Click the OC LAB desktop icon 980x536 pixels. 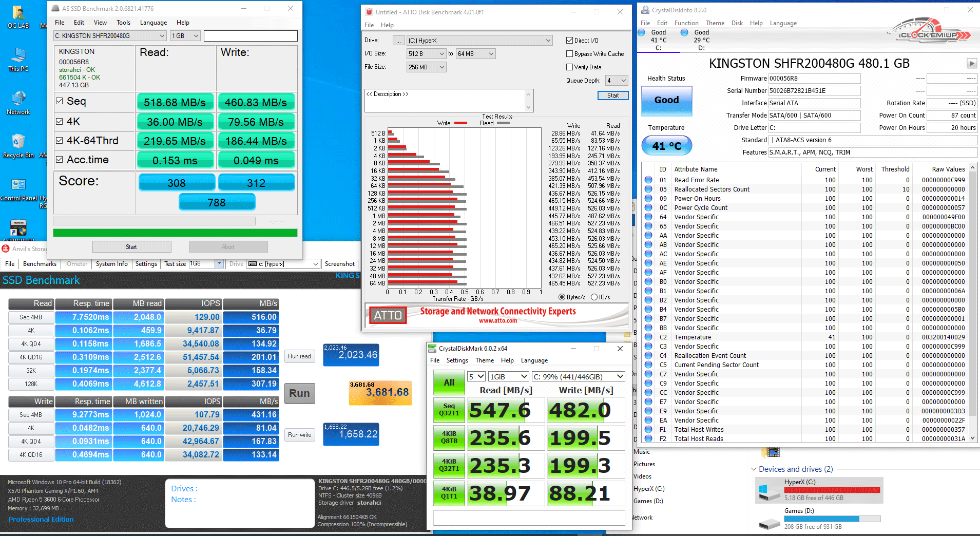coord(18,15)
